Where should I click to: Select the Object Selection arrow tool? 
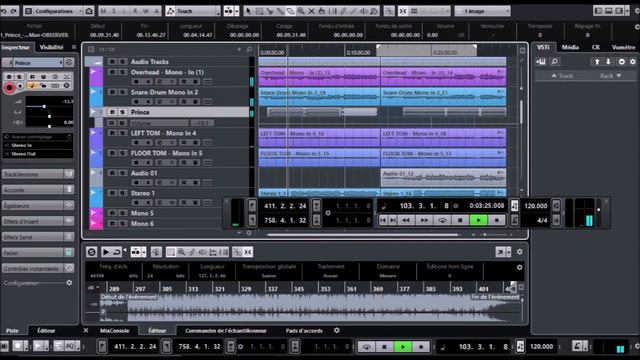pos(248,11)
